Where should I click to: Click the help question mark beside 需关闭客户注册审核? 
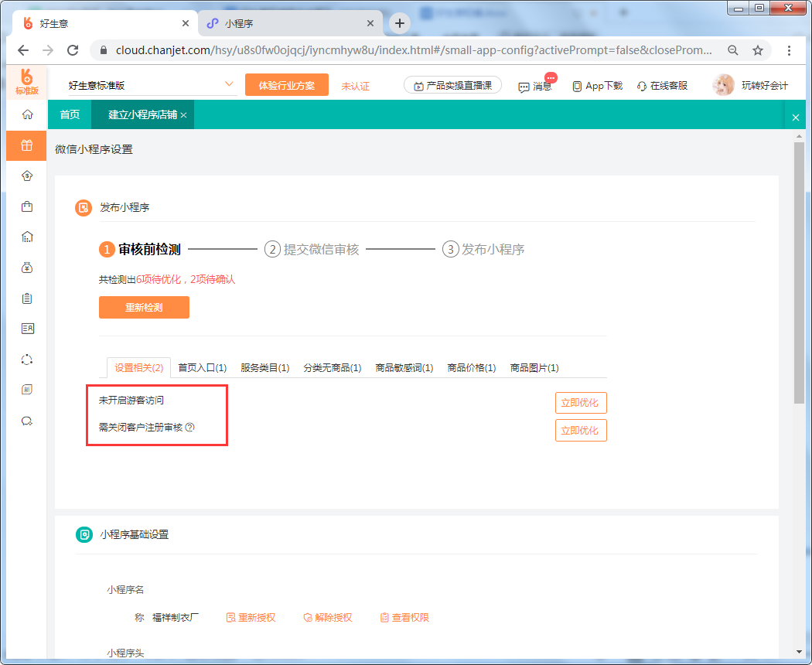coord(190,428)
